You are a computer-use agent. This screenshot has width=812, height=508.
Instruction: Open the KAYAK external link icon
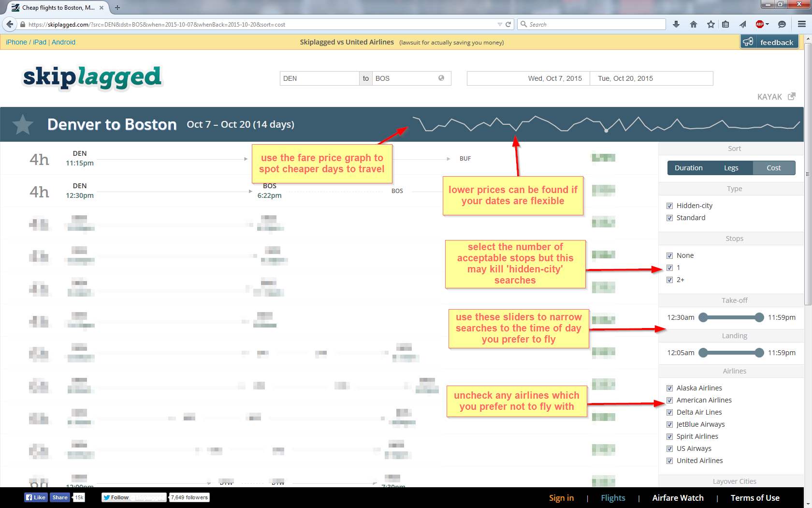791,96
